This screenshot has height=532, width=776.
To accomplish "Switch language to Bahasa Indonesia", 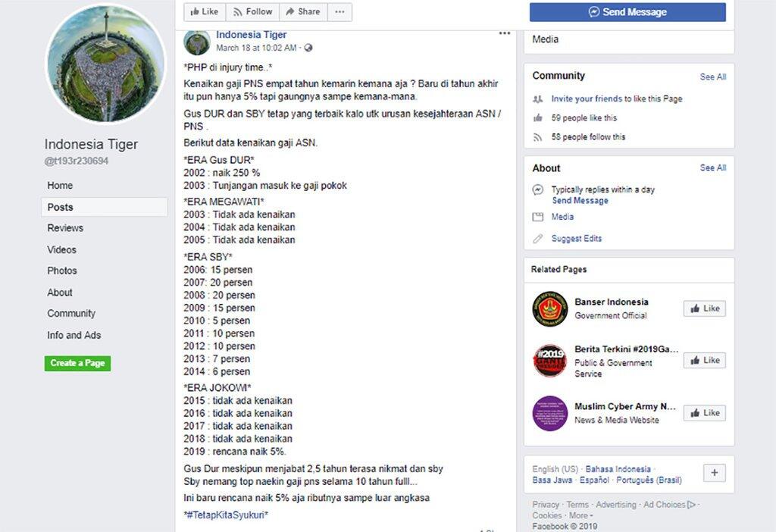I will click(618, 469).
